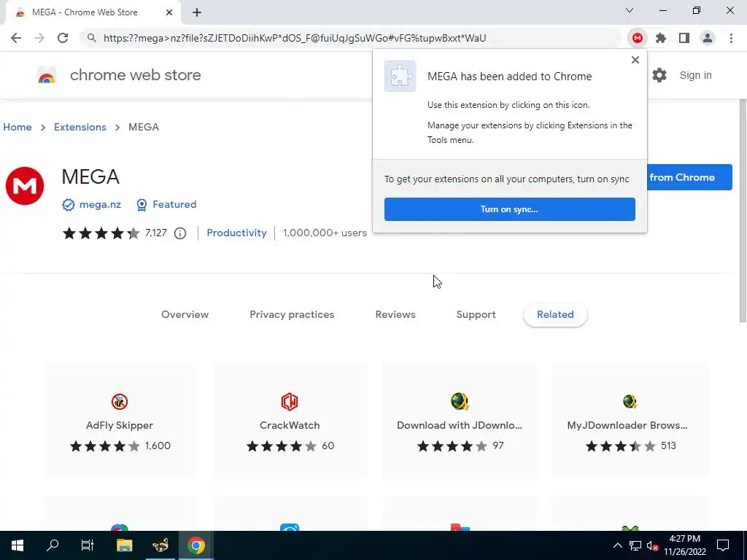This screenshot has width=747, height=560.
Task: Click the CrackWatch extension icon
Action: 290,402
